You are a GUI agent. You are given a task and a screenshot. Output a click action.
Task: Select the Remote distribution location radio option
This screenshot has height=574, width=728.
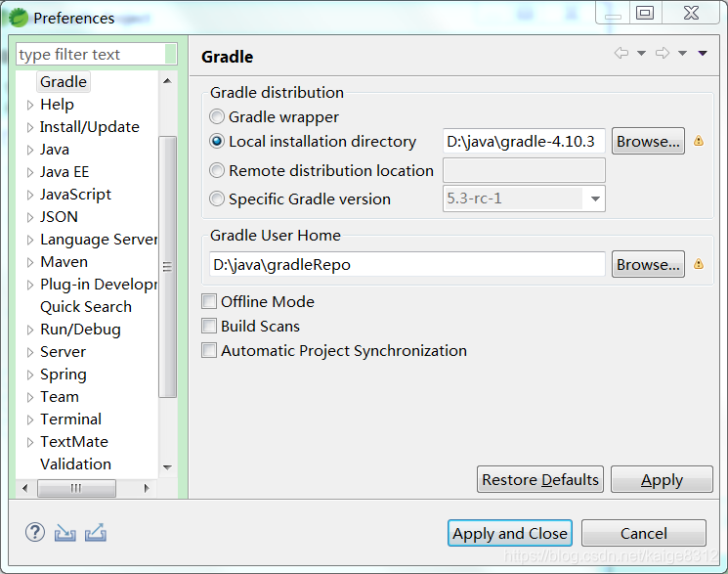217,170
